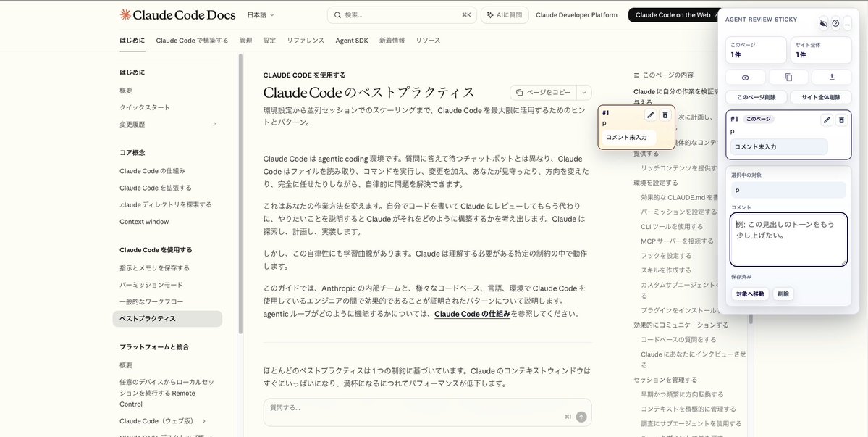Image resolution: width=868 pixels, height=437 pixels.
Task: Minimize the Agent Review Sticky panel with the dash icon
Action: (x=848, y=23)
